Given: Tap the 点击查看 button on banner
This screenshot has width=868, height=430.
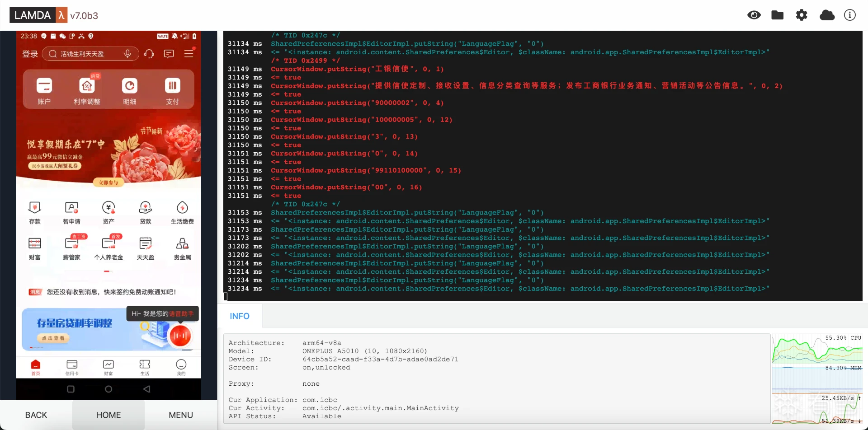Looking at the screenshot, I should [x=53, y=338].
